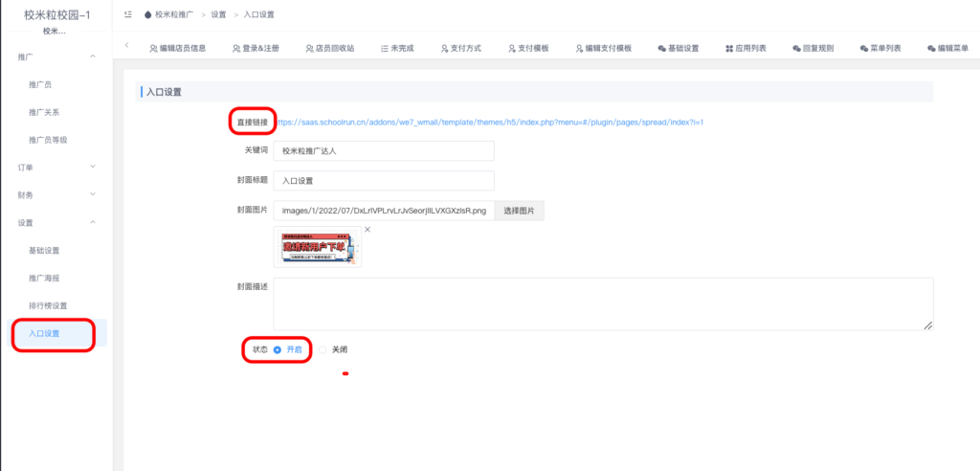This screenshot has width=980, height=471.
Task: Open the 菜单列表 tab
Action: tap(880, 48)
